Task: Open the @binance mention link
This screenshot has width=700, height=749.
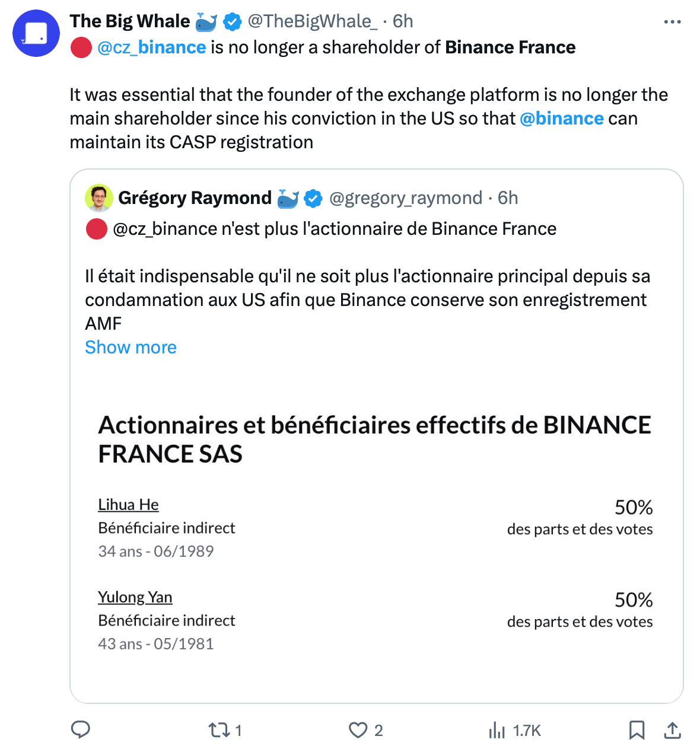Action: click(561, 119)
